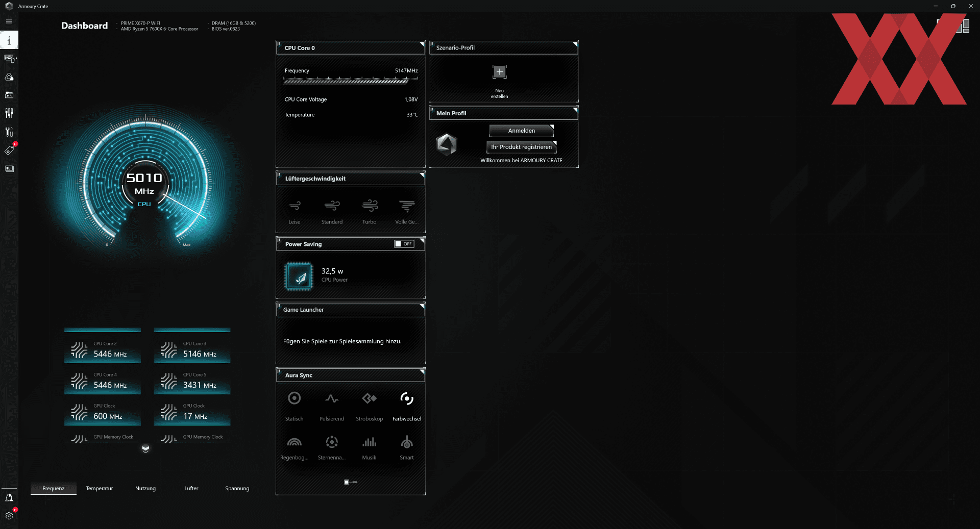The image size is (980, 529).
Task: Choose the Pulsierend Aura lighting effect
Action: click(x=332, y=407)
